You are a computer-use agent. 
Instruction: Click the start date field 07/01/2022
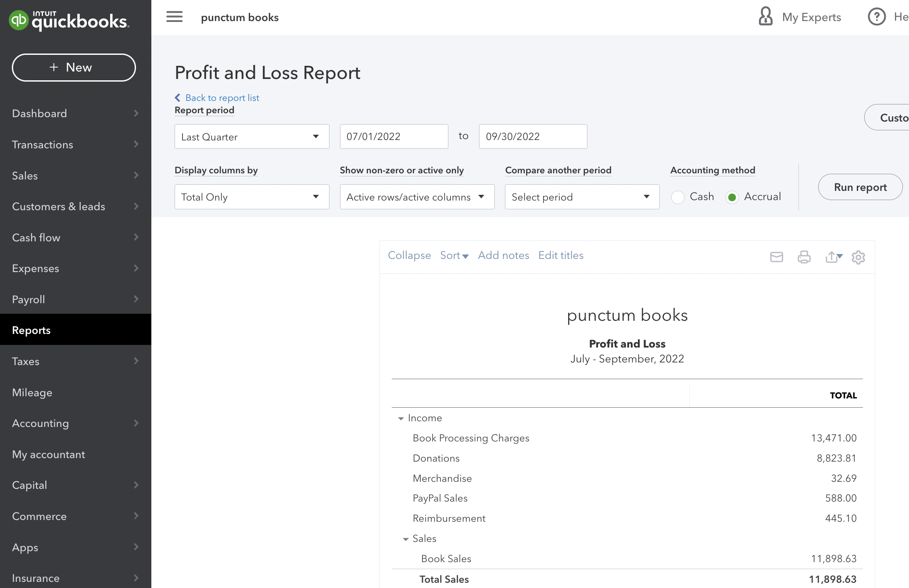point(394,136)
